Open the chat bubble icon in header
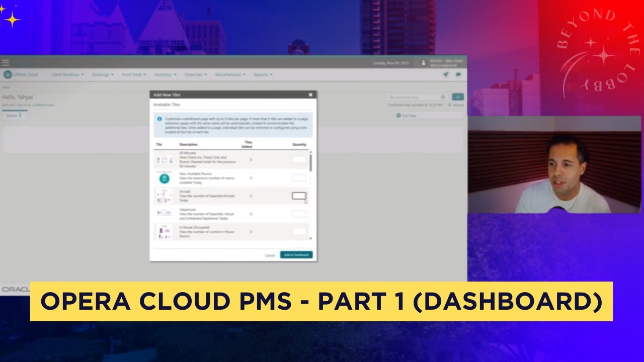Image resolution: width=644 pixels, height=362 pixels. 458,74
